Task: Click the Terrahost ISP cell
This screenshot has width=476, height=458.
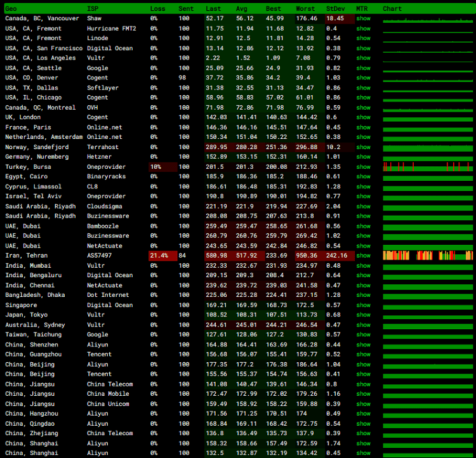Action: click(x=103, y=147)
